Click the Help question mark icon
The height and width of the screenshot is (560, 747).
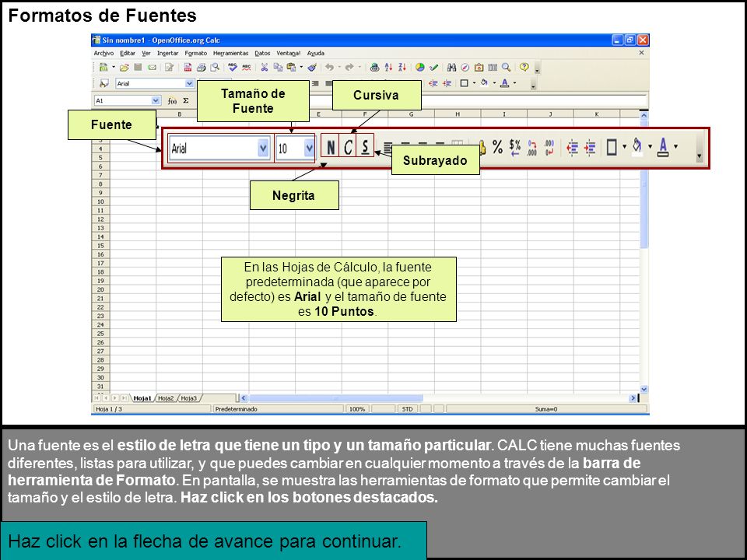[524, 68]
